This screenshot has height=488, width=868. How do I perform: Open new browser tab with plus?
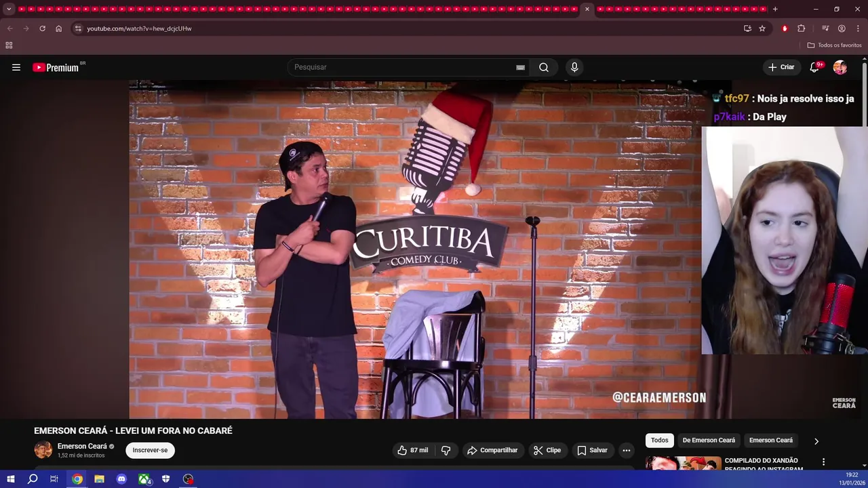coord(775,9)
